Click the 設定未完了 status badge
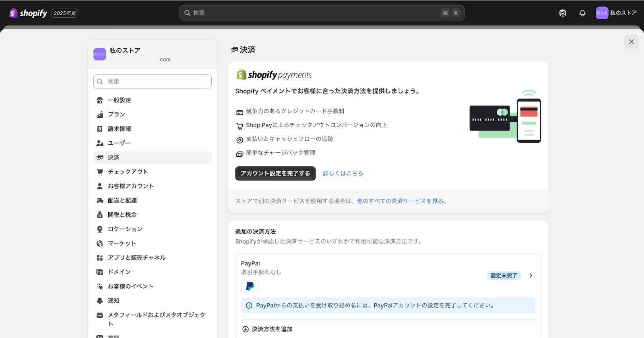 click(504, 276)
